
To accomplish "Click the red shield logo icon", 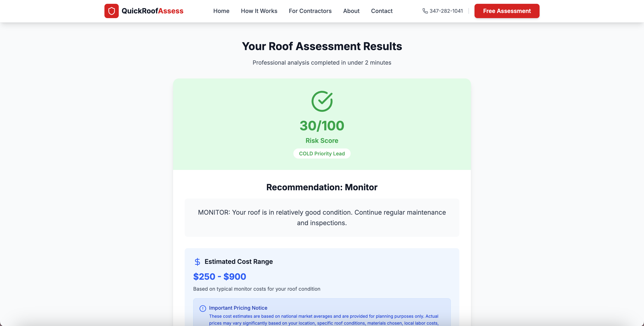I will [112, 11].
